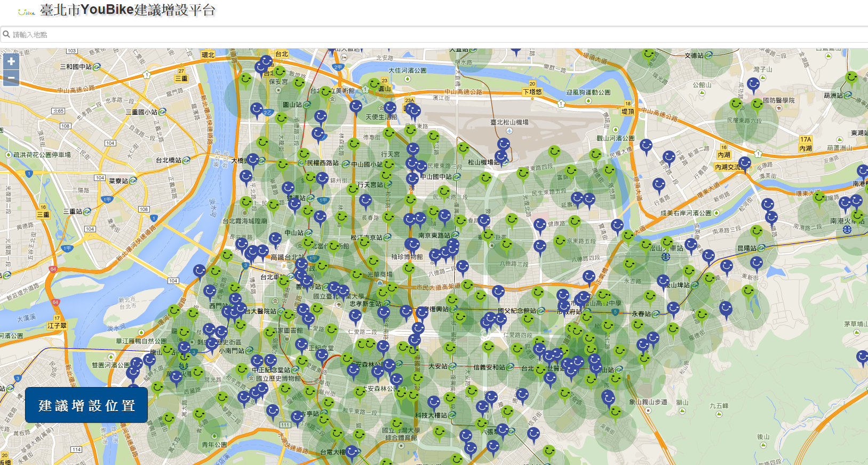This screenshot has width=868, height=465.
Task: Click the 迎風狗運動公園 park icon
Action: click(588, 100)
